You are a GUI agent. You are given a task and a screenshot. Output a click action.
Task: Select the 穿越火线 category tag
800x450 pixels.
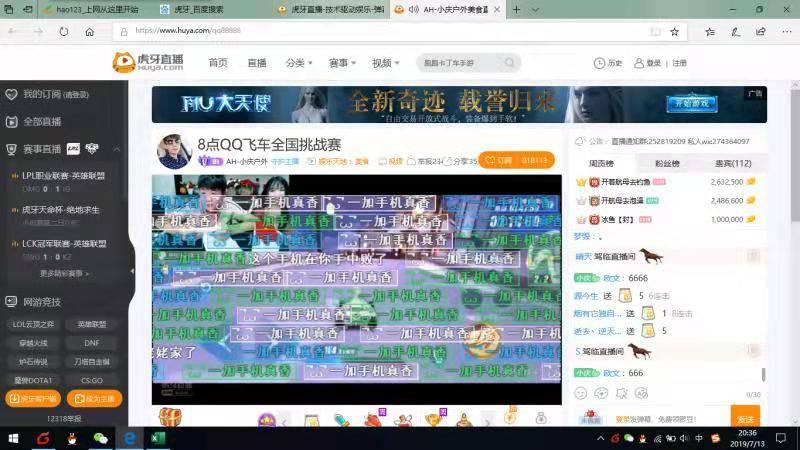pyautogui.click(x=33, y=343)
